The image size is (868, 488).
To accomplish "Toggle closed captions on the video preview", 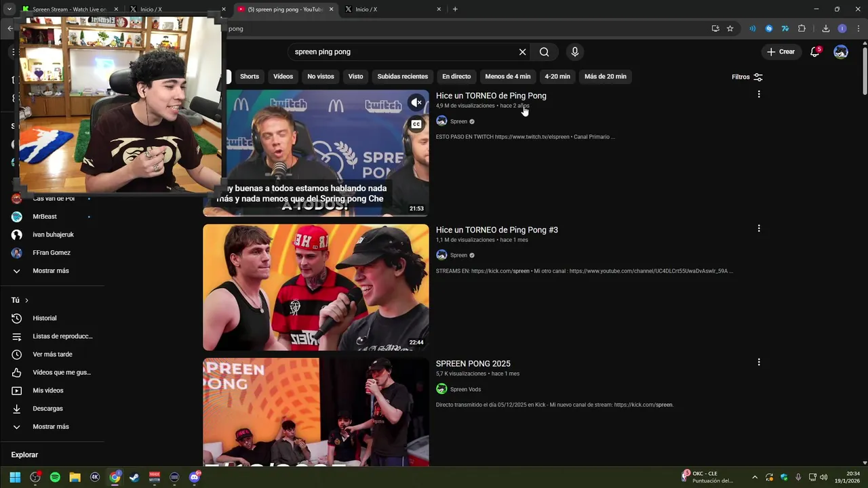I will pyautogui.click(x=416, y=124).
